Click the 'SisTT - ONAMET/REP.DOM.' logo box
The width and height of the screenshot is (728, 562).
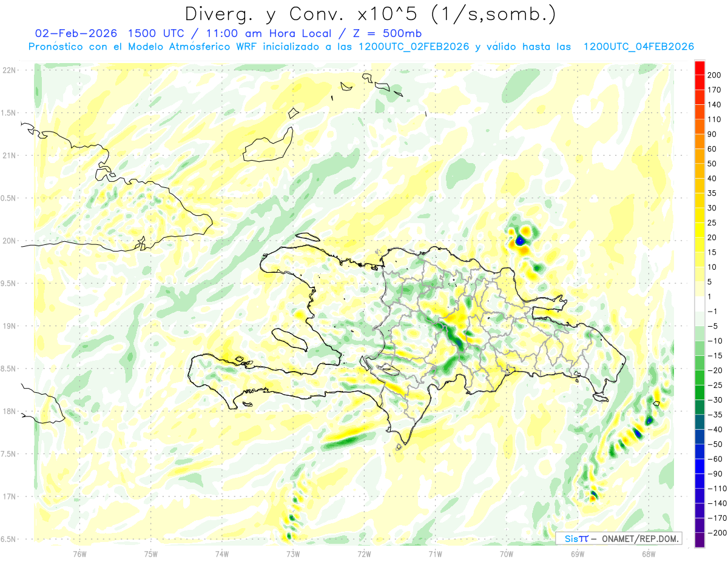618,538
